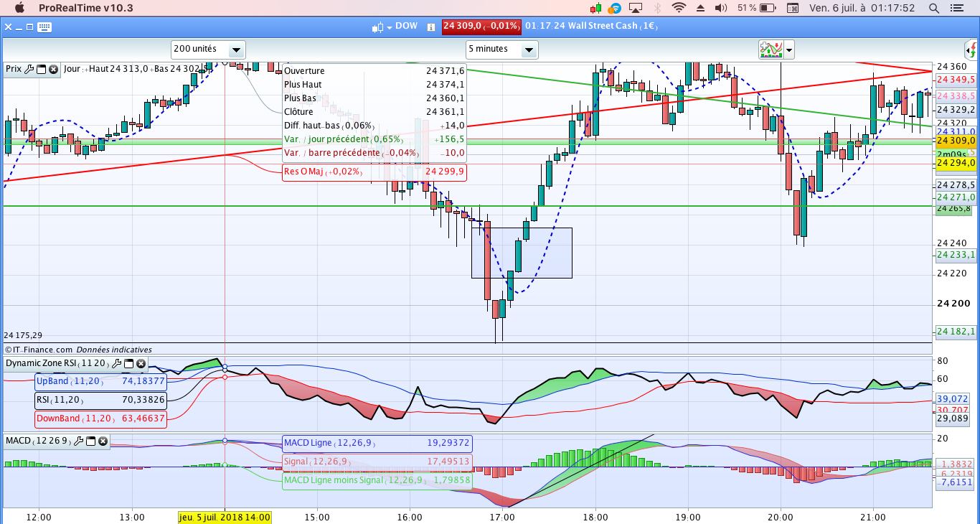980x524 pixels.
Task: Open the Apple menu
Action: [x=19, y=8]
